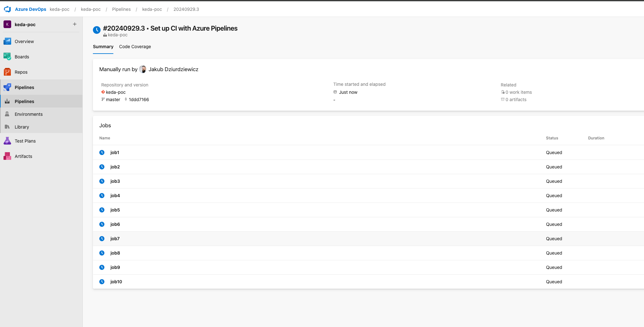Switch to the Code Coverage tab

click(x=135, y=47)
